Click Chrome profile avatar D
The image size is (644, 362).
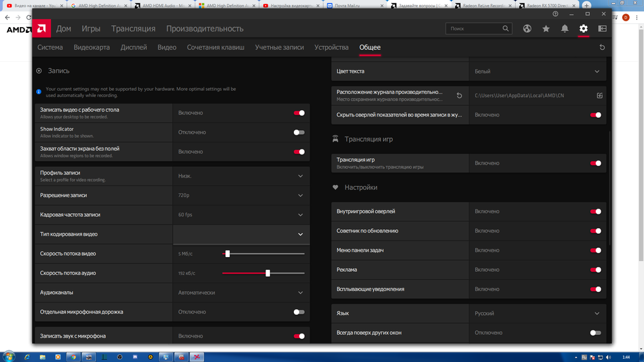(x=625, y=17)
